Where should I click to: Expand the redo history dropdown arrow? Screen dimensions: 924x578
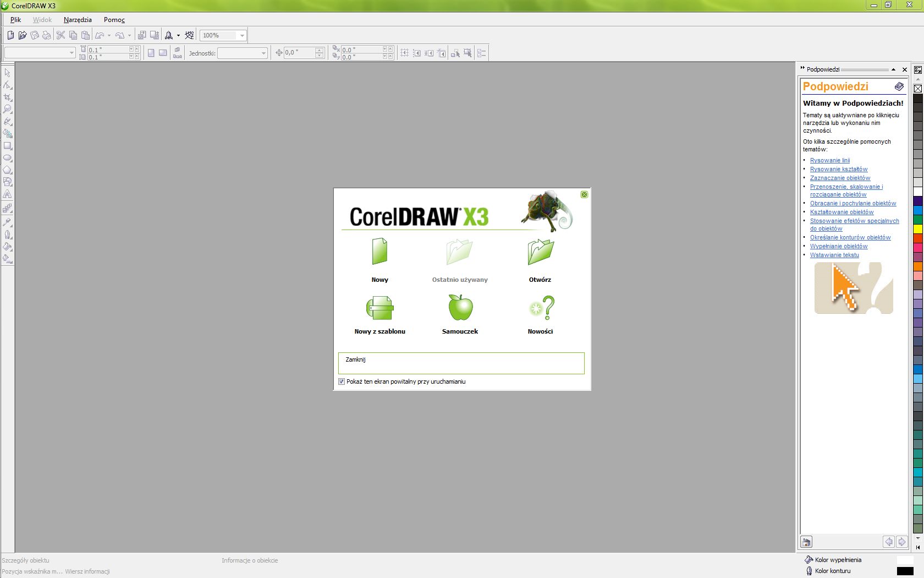click(x=129, y=35)
